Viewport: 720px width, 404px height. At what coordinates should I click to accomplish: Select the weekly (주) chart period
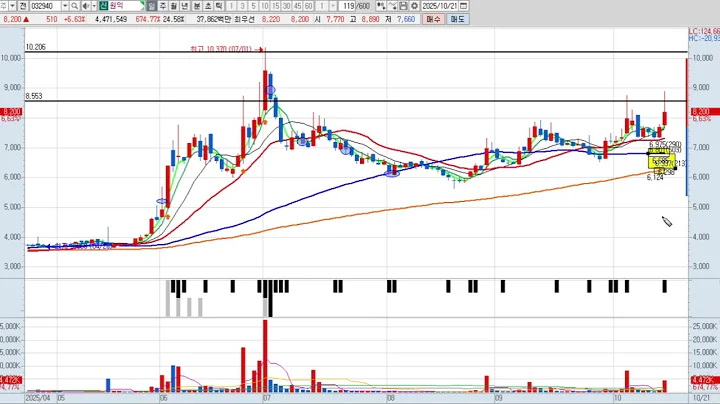pyautogui.click(x=163, y=6)
